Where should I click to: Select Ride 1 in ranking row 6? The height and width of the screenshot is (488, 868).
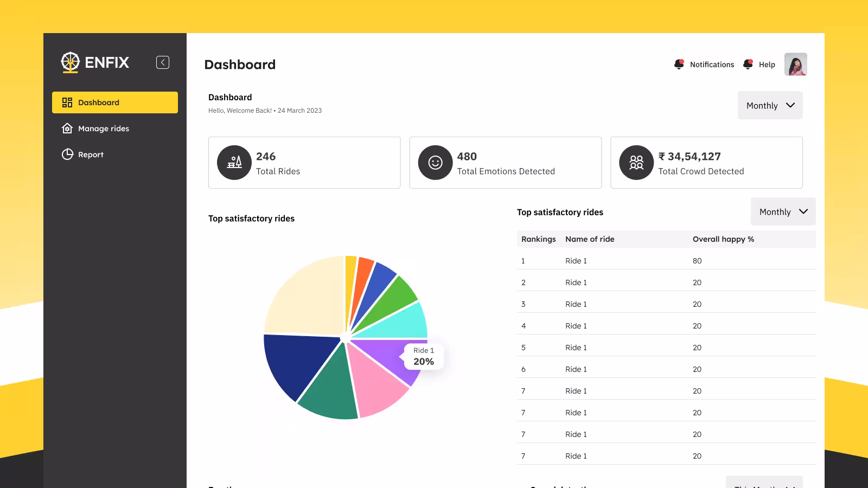click(x=576, y=369)
